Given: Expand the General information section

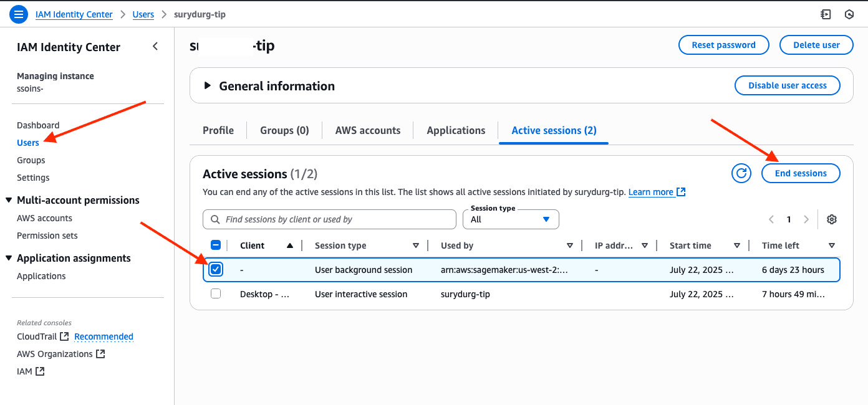Looking at the screenshot, I should coord(208,86).
